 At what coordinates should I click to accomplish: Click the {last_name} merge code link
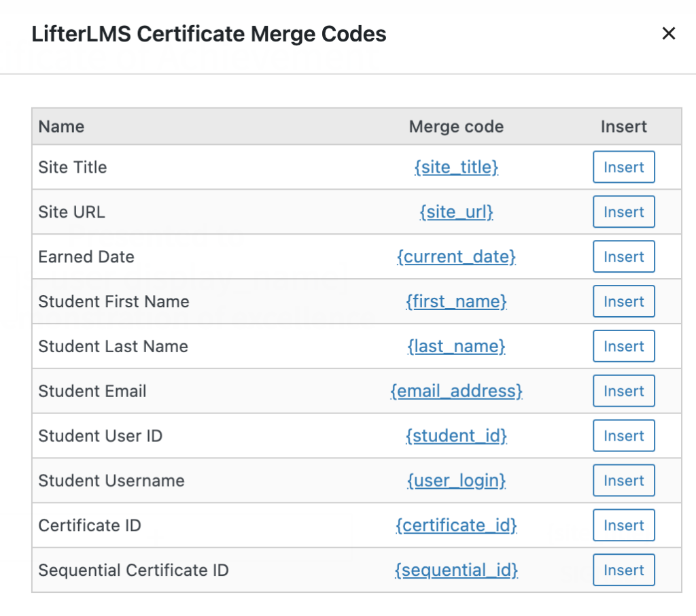coord(457,346)
